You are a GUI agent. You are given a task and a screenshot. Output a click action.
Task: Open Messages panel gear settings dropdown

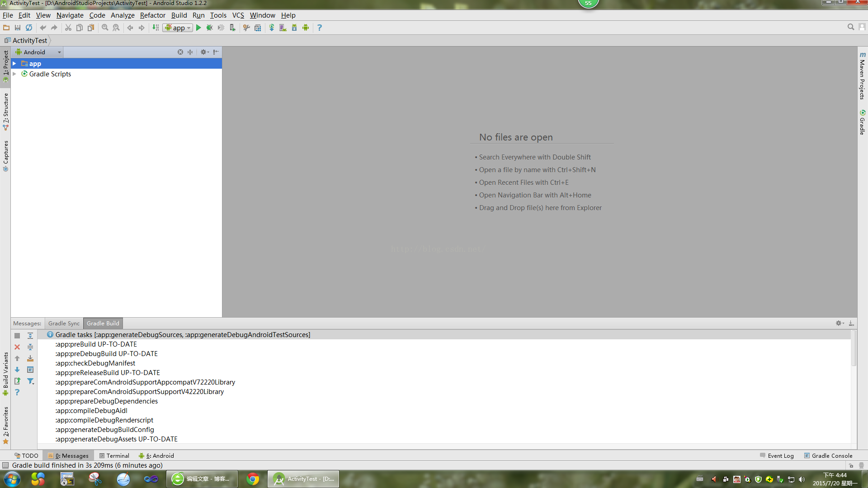(x=840, y=323)
